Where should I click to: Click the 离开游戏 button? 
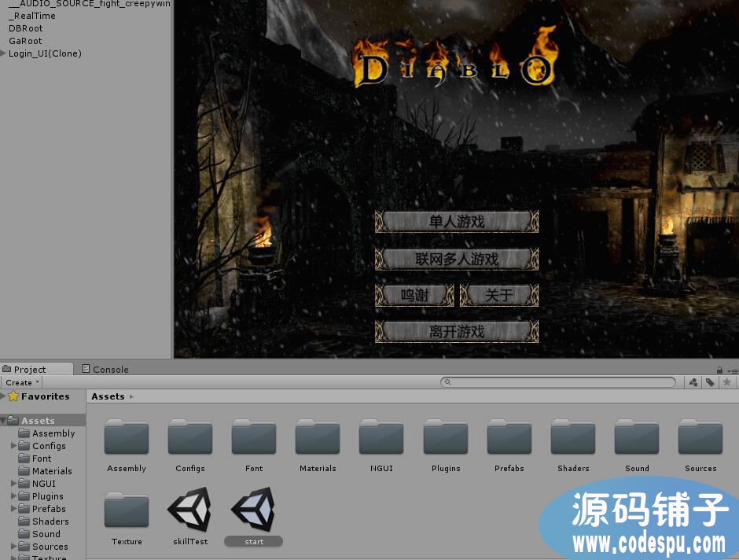click(x=457, y=331)
